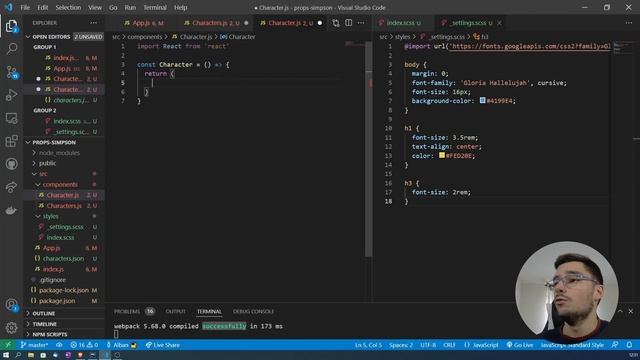
Task: Click Go Live in status bar
Action: 520,345
